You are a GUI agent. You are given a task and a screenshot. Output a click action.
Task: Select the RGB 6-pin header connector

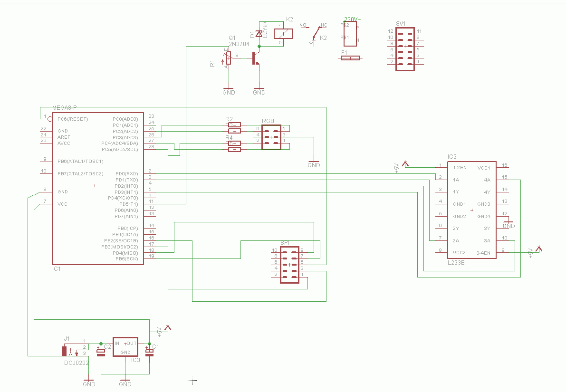pos(271,137)
